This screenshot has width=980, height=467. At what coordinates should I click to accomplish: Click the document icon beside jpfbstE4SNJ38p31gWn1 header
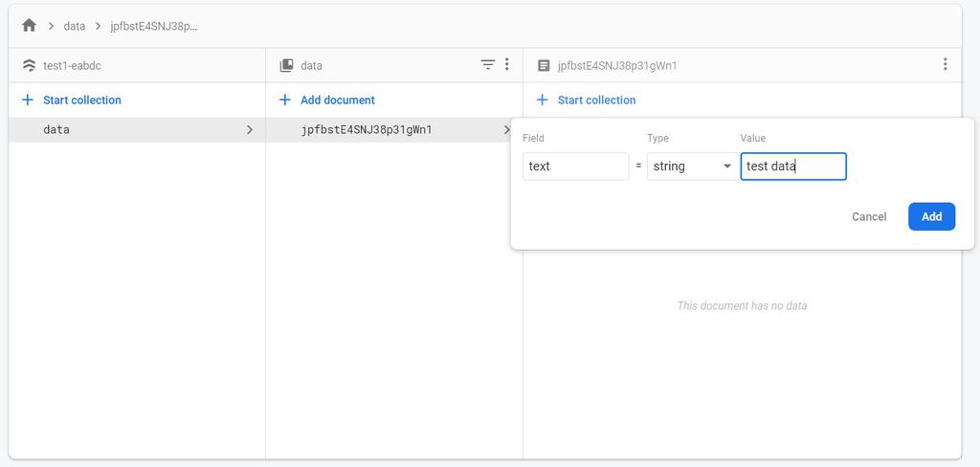(x=544, y=66)
